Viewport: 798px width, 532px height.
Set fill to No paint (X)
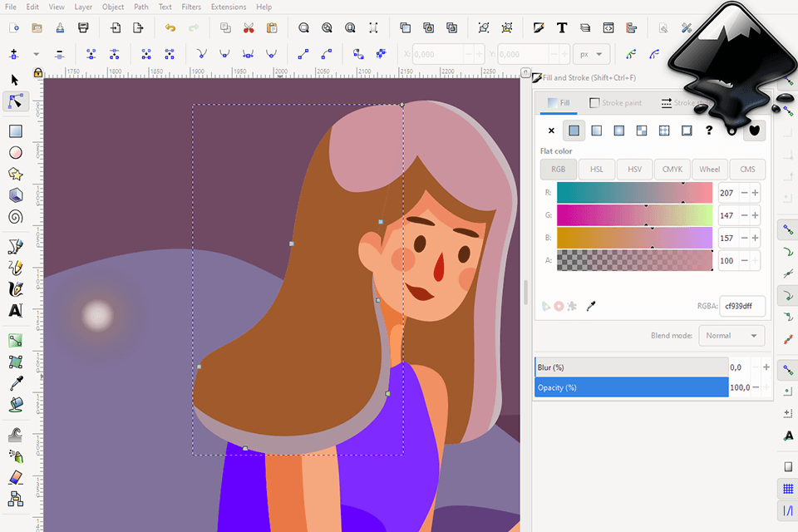coord(551,131)
